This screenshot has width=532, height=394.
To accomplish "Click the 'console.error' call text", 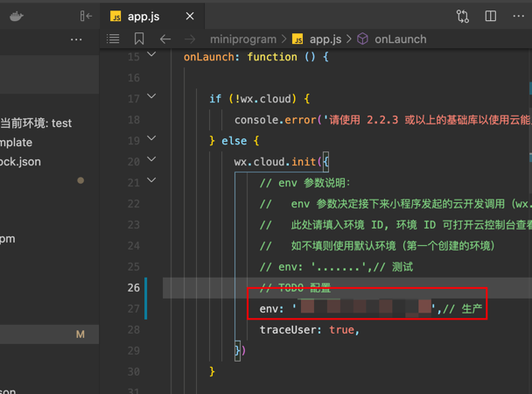I will (x=275, y=120).
